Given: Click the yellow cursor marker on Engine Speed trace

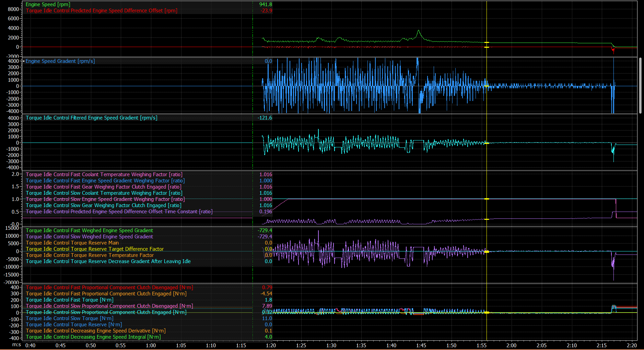Looking at the screenshot, I should coord(487,43).
